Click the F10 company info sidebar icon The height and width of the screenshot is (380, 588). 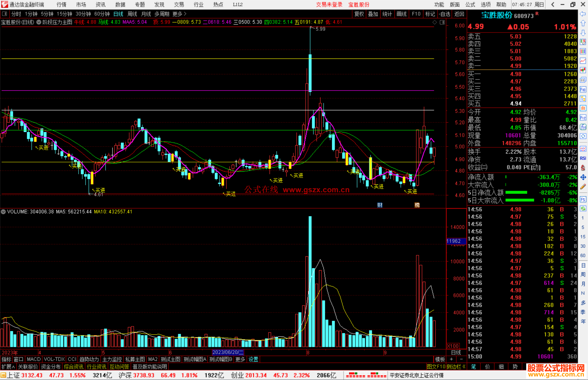tap(583, 89)
